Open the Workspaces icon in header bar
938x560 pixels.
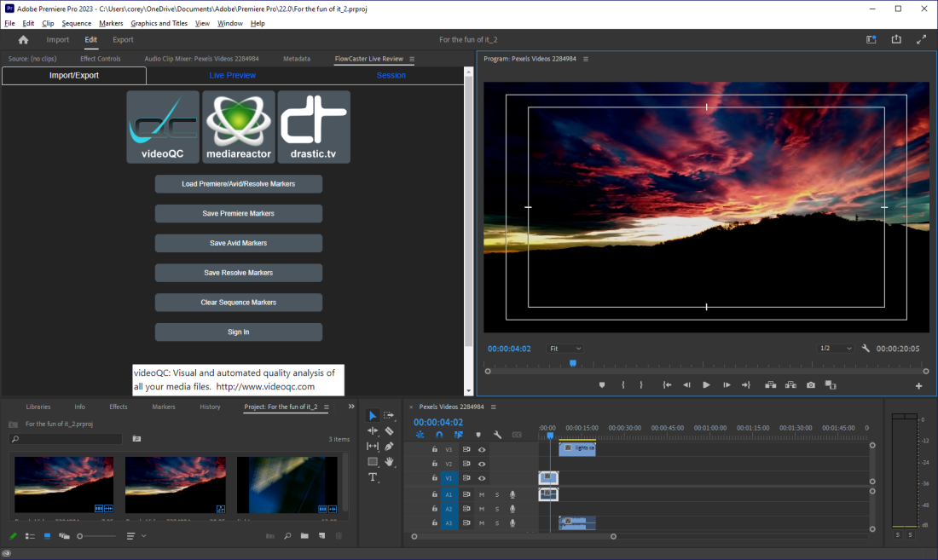tap(871, 39)
